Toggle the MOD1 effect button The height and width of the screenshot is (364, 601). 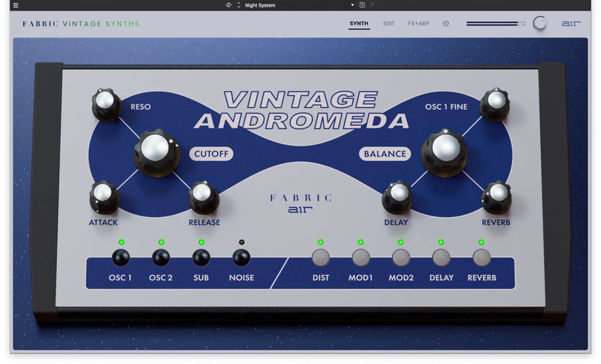361,257
